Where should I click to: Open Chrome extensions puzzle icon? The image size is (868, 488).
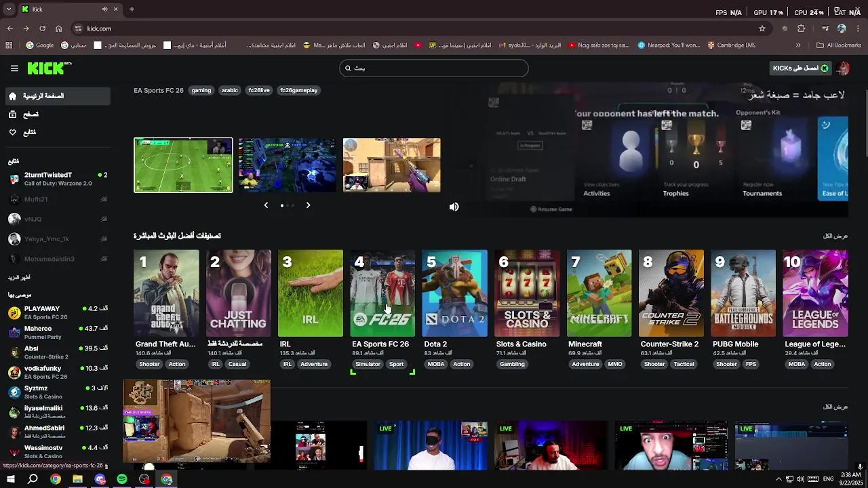(802, 28)
